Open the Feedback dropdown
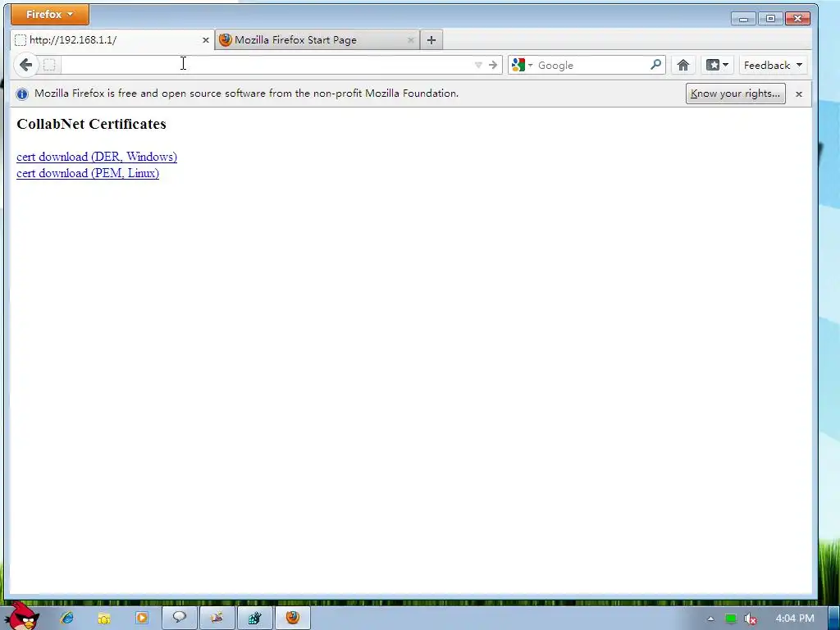Screen dimensions: 840x630 coord(773,65)
